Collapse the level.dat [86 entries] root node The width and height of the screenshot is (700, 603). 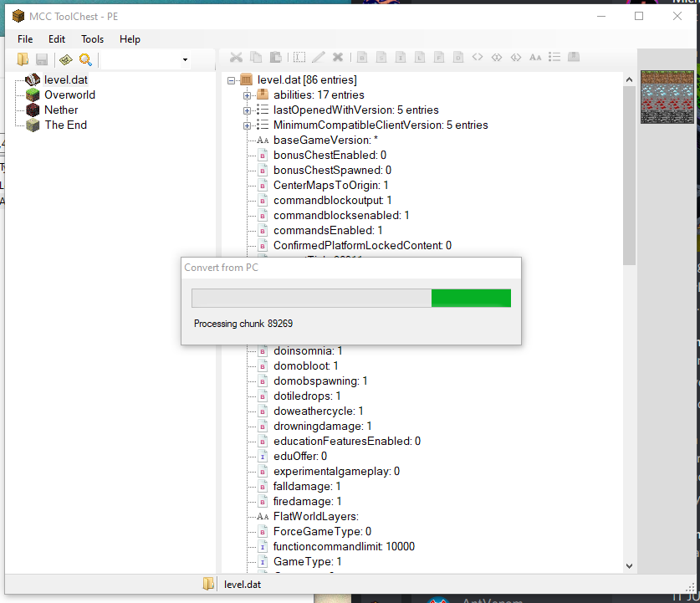(x=232, y=81)
